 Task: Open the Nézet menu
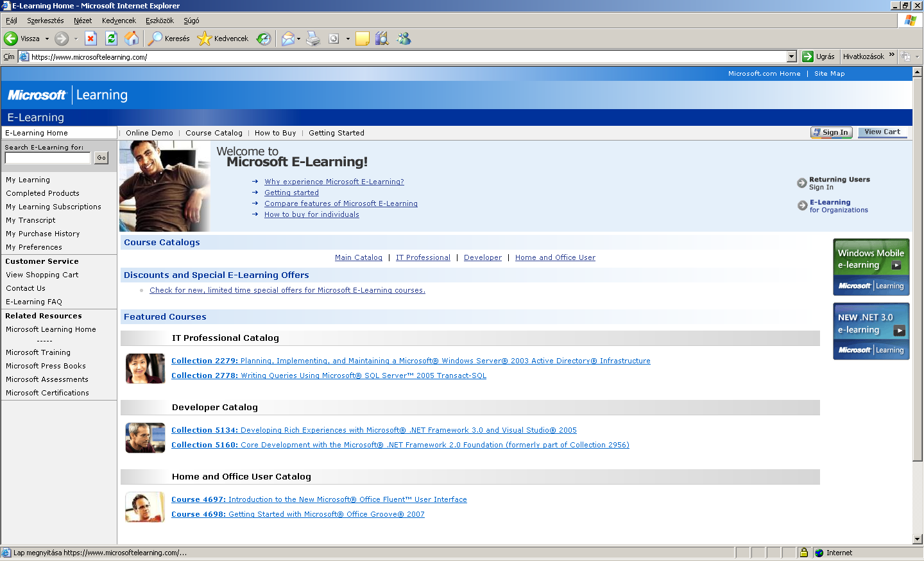coord(83,21)
